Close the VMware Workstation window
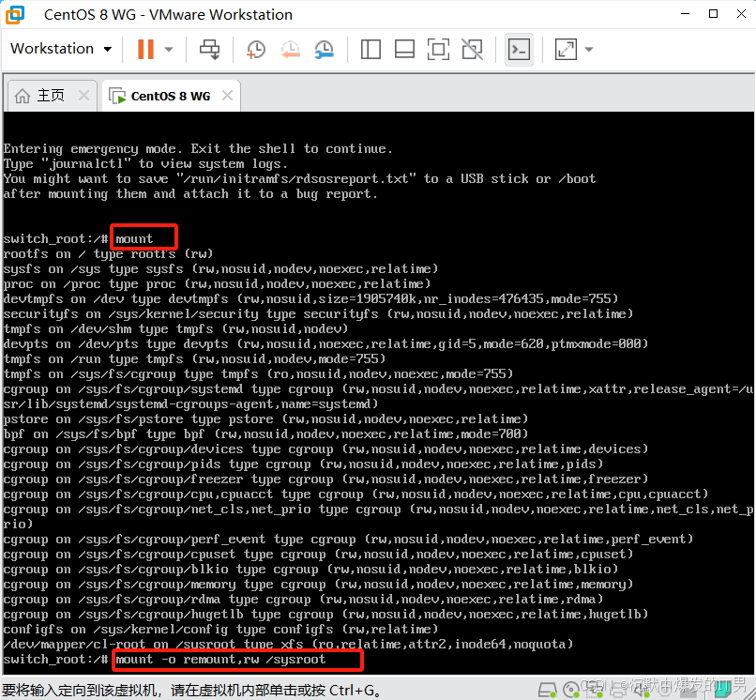The height and width of the screenshot is (700, 756). click(x=742, y=14)
